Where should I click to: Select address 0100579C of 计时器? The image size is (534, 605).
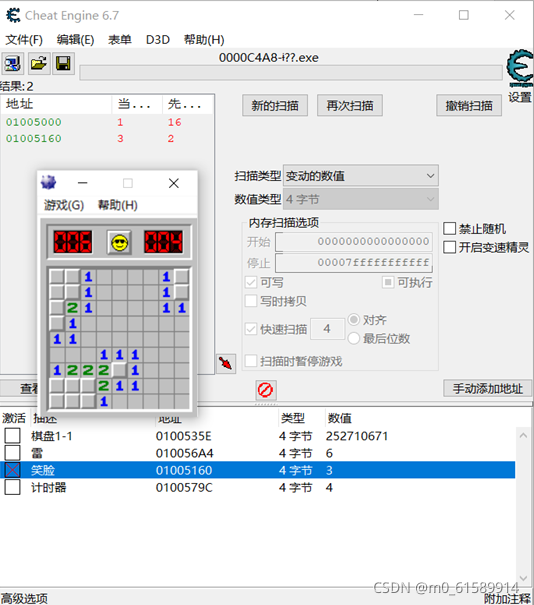184,487
